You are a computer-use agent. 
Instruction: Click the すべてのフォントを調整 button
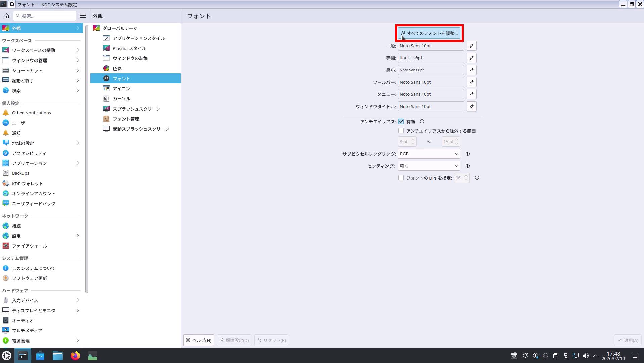coord(429,33)
